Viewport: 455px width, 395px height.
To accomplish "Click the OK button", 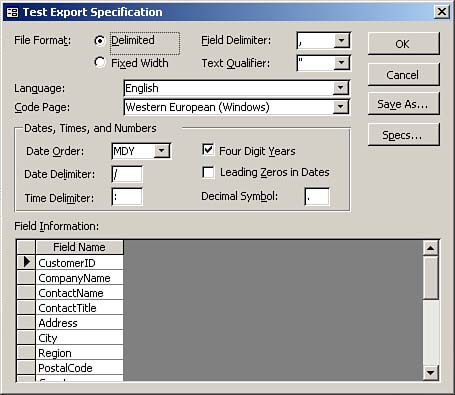I will [x=403, y=44].
